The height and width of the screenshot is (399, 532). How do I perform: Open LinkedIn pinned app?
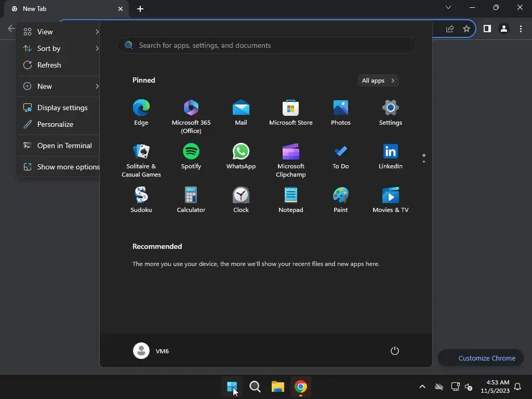[x=391, y=156]
